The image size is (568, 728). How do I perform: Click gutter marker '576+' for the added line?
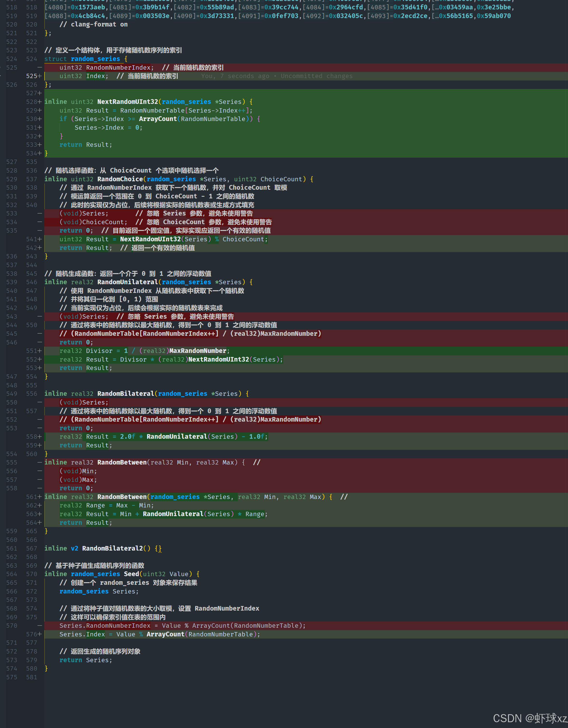(34, 634)
